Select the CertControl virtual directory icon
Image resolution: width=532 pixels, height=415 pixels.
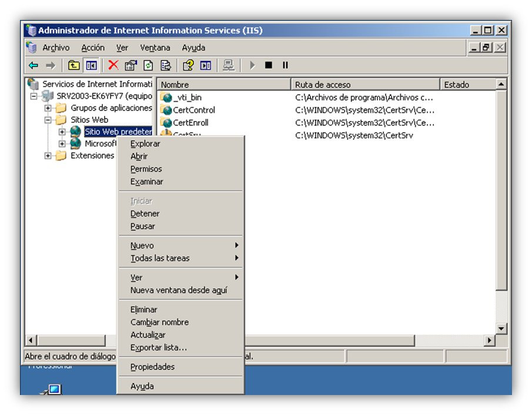(166, 110)
